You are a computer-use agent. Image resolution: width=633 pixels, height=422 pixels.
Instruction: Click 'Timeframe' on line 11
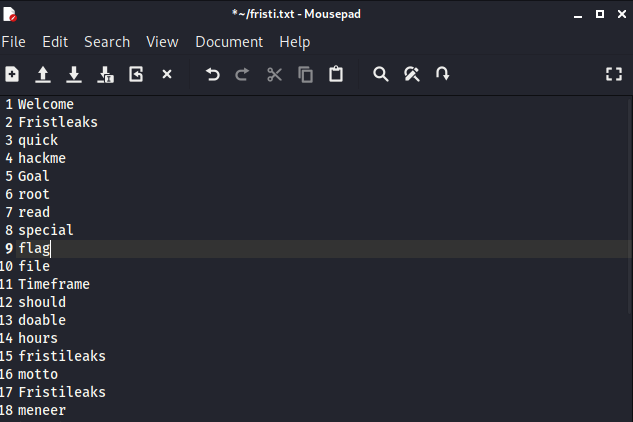click(54, 284)
